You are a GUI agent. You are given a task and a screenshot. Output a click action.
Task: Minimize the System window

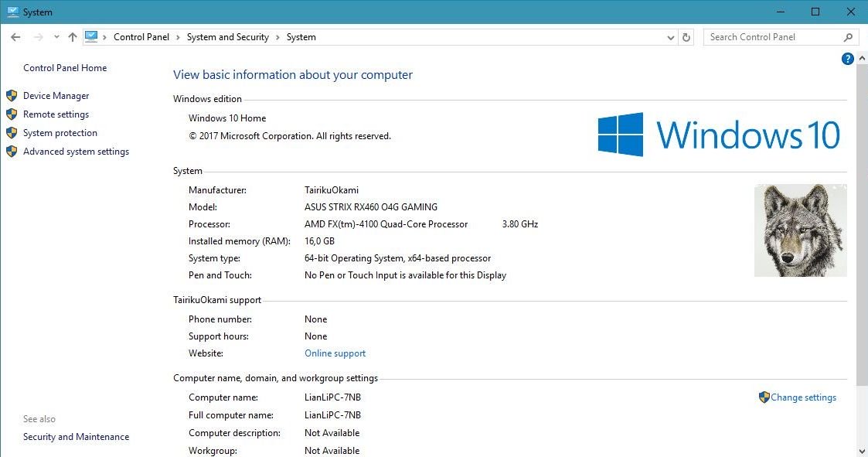pos(781,12)
